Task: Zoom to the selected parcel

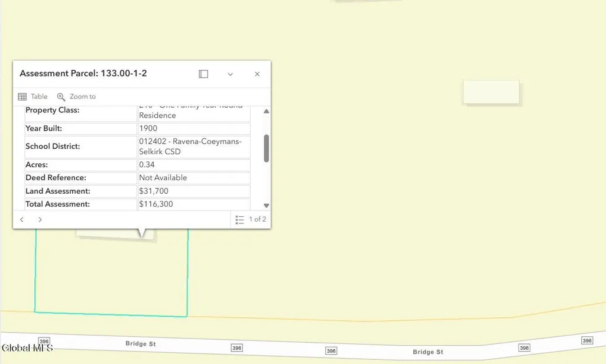Action: point(76,96)
